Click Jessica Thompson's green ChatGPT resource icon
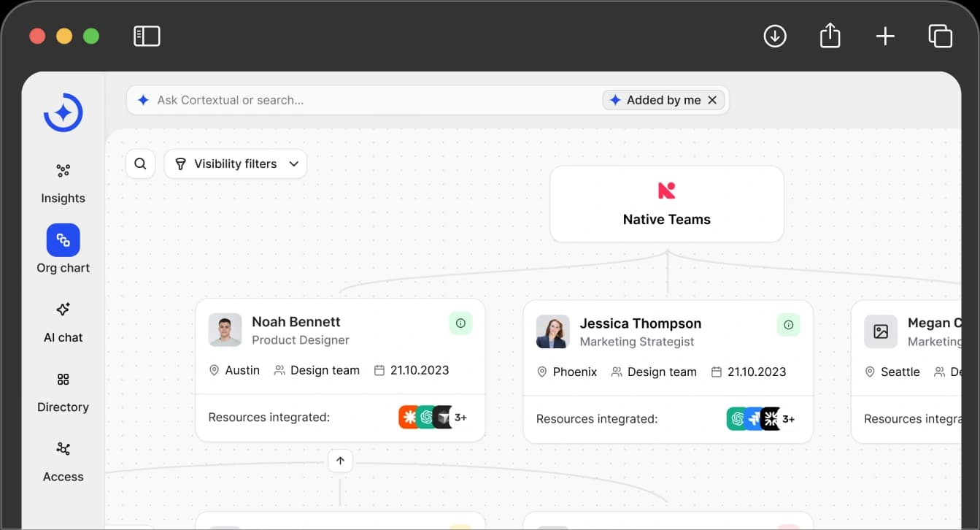 pyautogui.click(x=737, y=419)
